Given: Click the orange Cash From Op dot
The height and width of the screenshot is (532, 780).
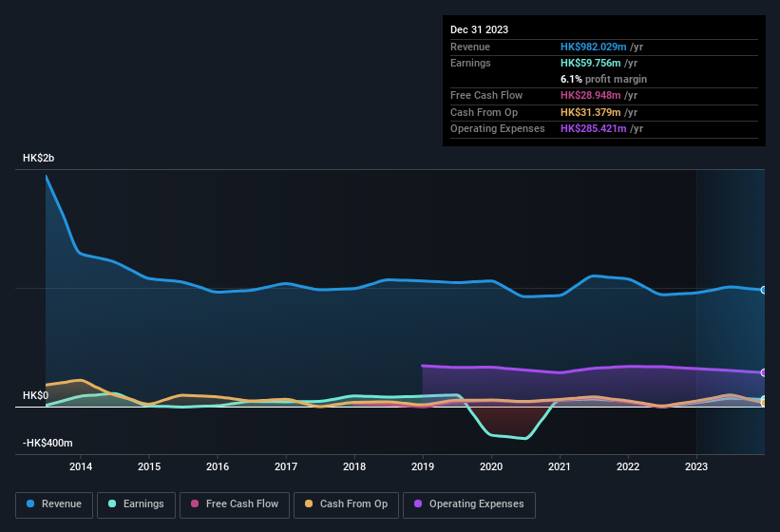Looking at the screenshot, I should coord(309,503).
